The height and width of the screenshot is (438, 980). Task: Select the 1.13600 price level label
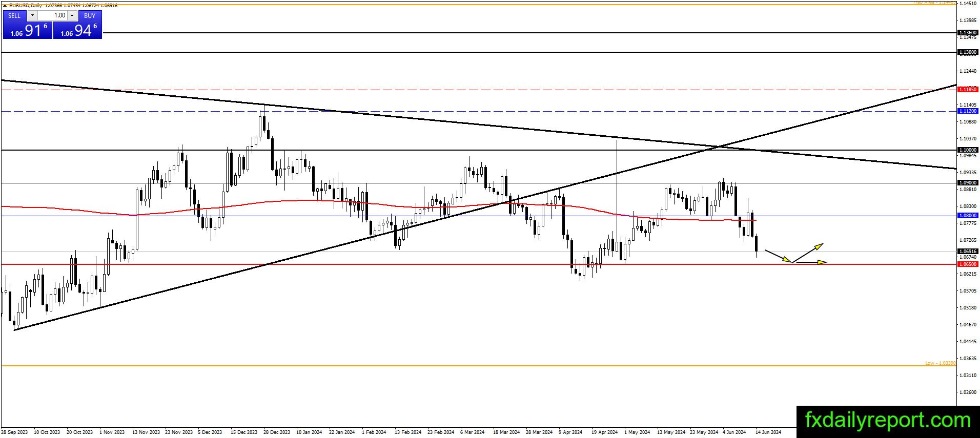click(968, 32)
